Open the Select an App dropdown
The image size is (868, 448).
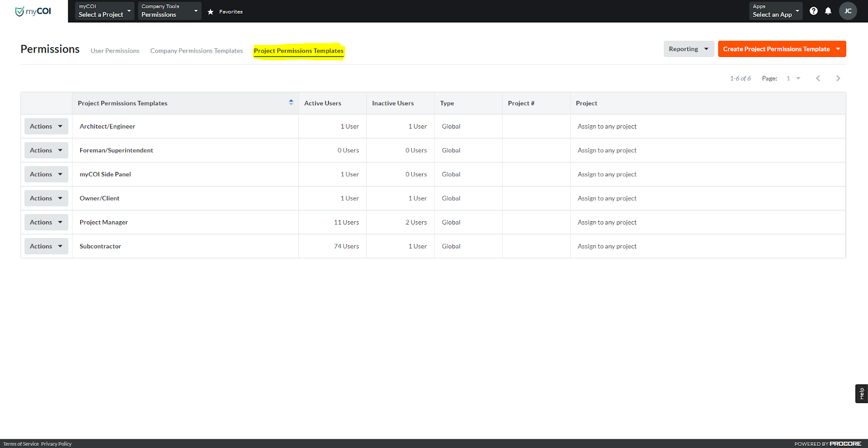point(776,11)
